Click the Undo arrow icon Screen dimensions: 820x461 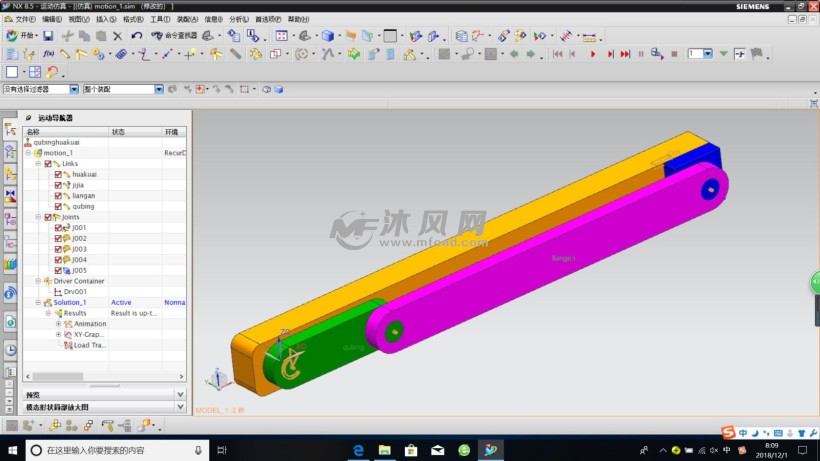[136, 35]
